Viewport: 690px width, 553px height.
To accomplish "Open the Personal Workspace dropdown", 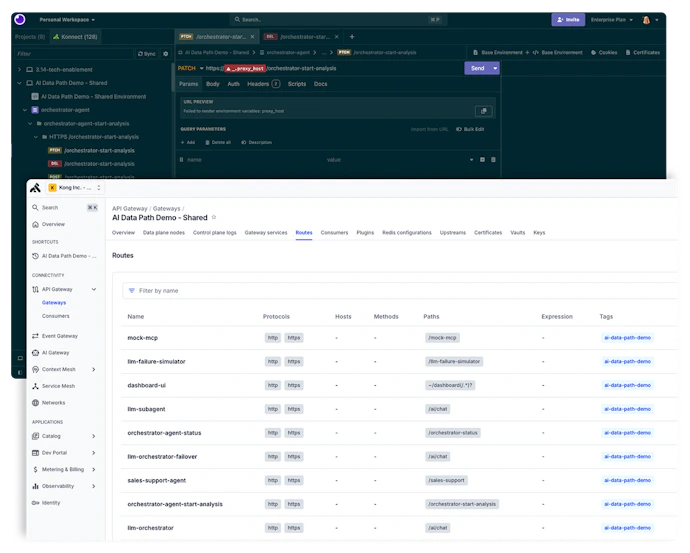I will (x=67, y=20).
